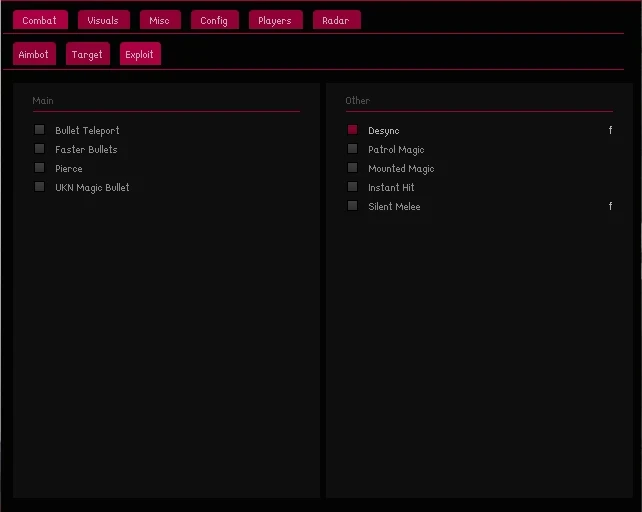Toggle the Pierce checkbox
The height and width of the screenshot is (512, 642).
(39, 168)
